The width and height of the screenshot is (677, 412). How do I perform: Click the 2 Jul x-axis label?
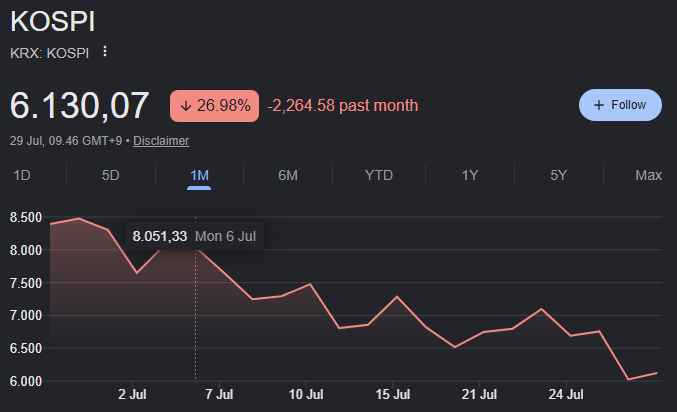coord(132,394)
